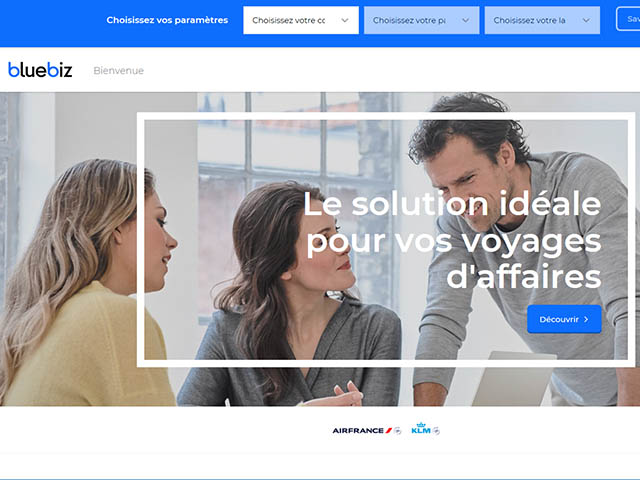
Task: Click SkyTeam emblem beside KLM logo
Action: 436,430
